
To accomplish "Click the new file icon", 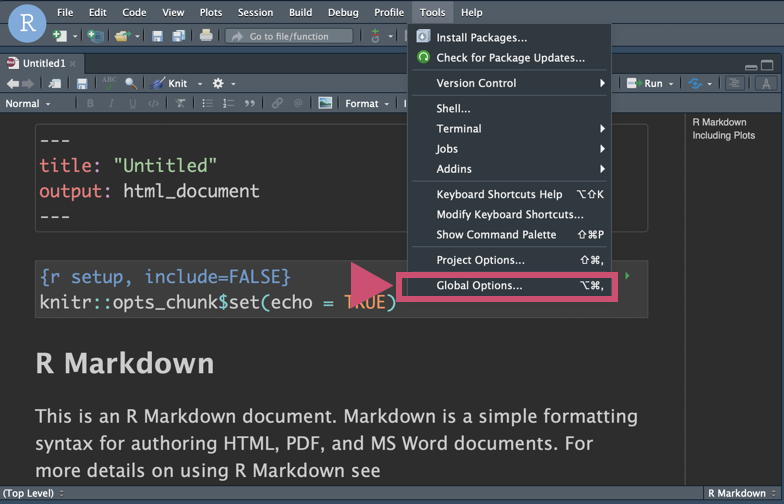I will [x=60, y=36].
